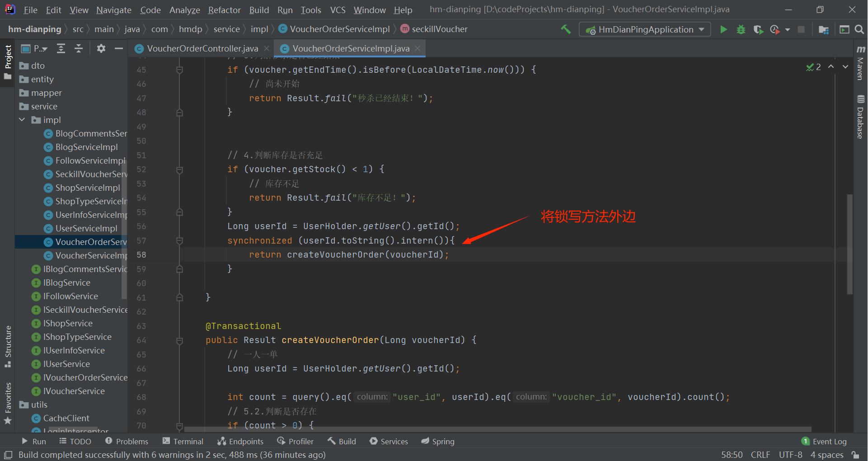
Task: Open file encoding UTF-8 selector
Action: point(791,455)
